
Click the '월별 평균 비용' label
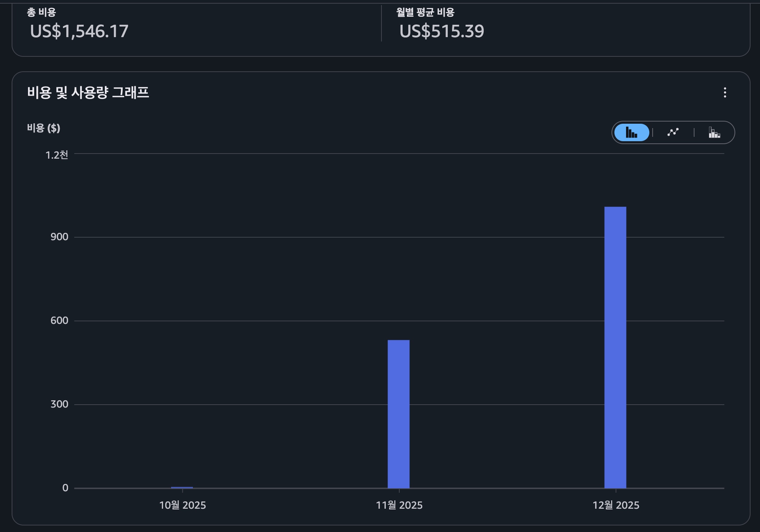[425, 12]
